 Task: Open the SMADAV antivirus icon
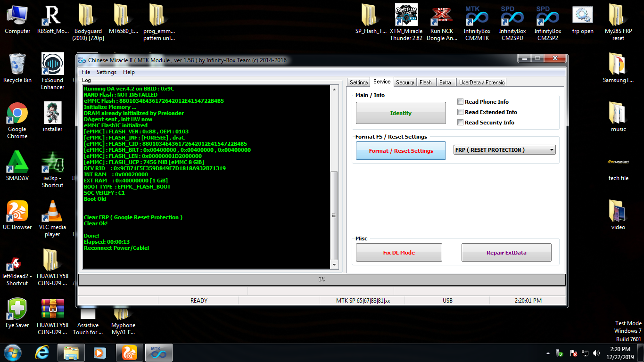click(x=17, y=166)
